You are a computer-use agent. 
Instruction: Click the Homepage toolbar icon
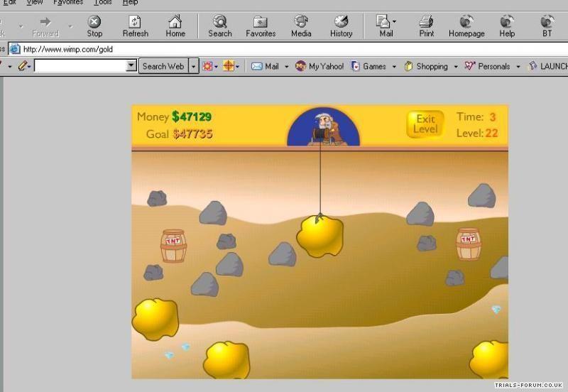pos(466,26)
